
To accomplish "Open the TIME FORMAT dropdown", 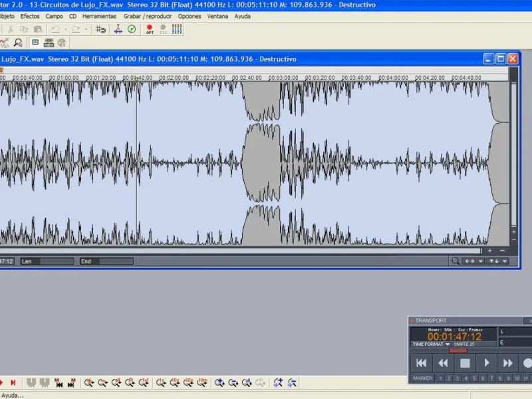I will 430,344.
